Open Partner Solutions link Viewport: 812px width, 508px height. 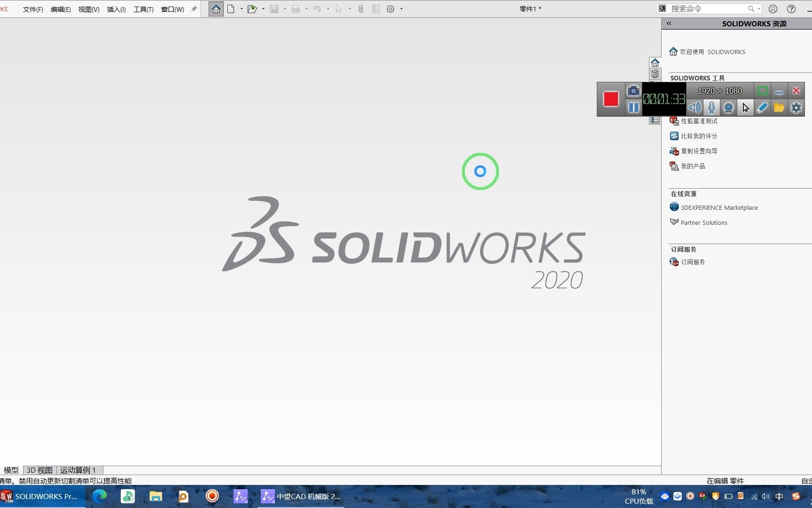click(x=704, y=222)
